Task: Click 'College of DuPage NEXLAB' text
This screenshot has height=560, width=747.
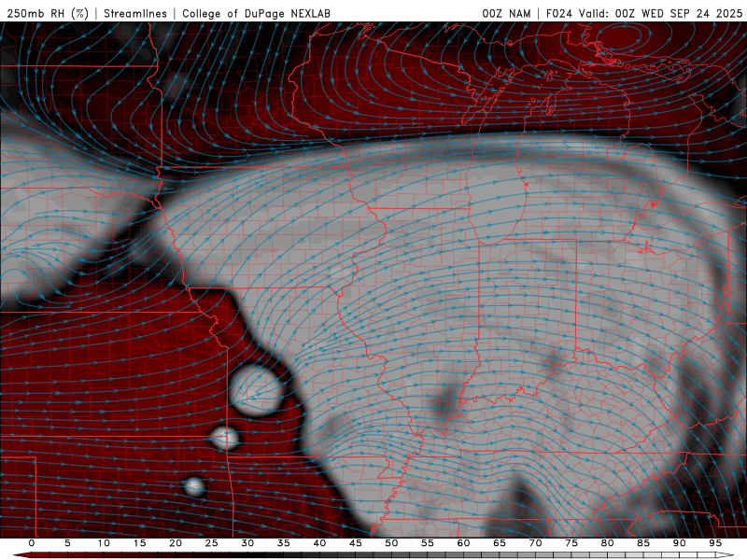Action: pos(256,13)
